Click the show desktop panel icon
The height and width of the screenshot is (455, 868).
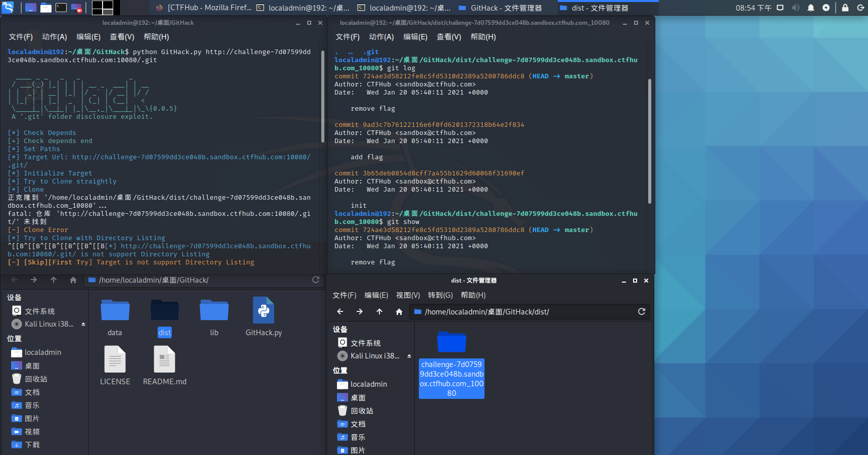pos(31,8)
